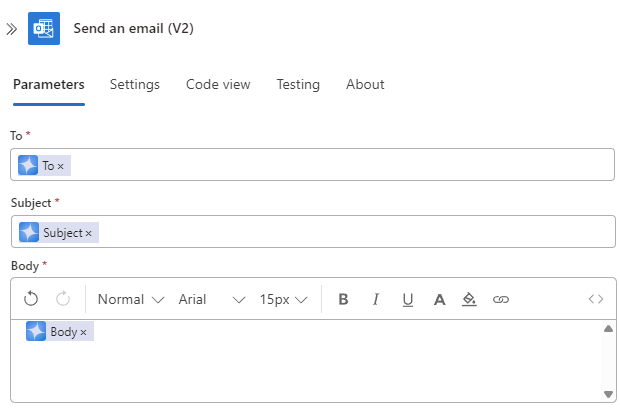Click the redo icon in the Body toolbar
The width and height of the screenshot is (620, 410).
pyautogui.click(x=63, y=299)
